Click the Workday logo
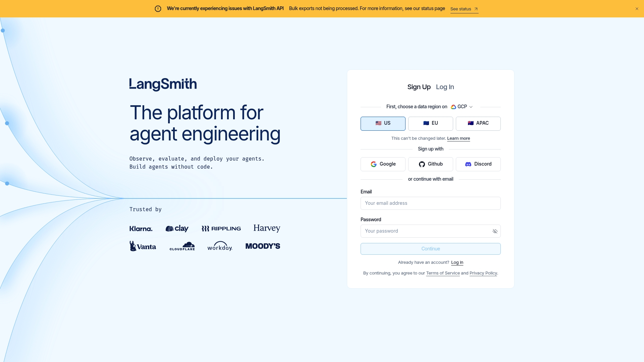This screenshot has width=644, height=362. coord(220,246)
